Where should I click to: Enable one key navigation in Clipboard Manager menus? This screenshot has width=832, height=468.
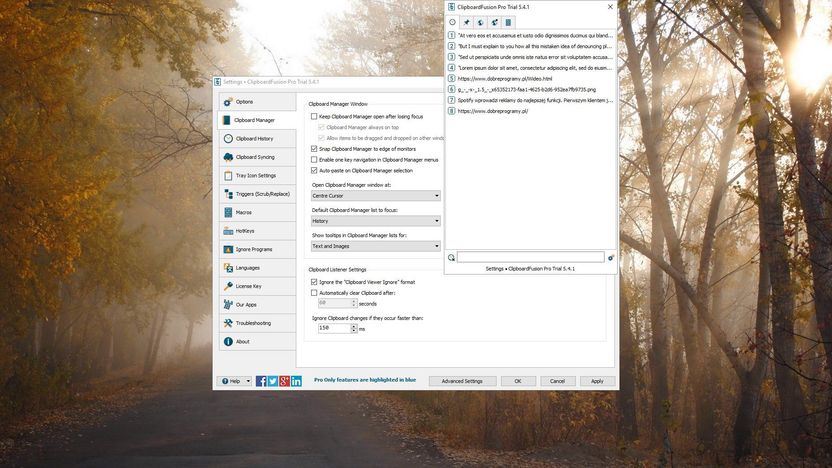pyautogui.click(x=314, y=160)
